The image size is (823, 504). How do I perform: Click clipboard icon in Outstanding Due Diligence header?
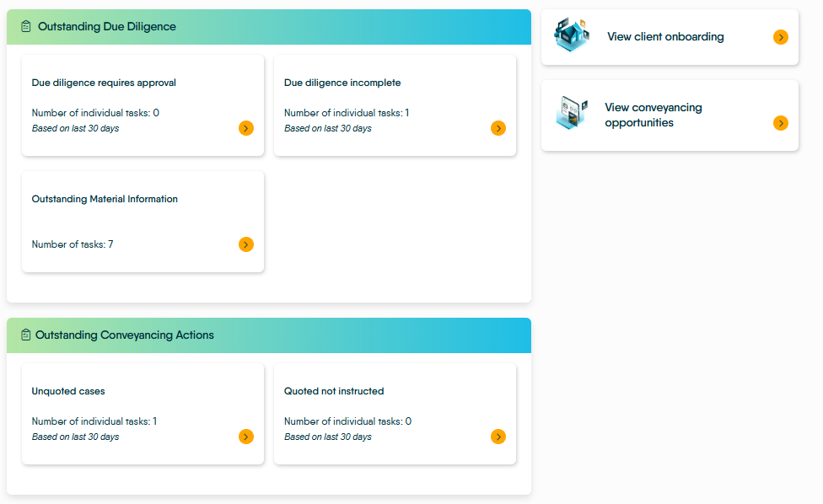click(25, 26)
